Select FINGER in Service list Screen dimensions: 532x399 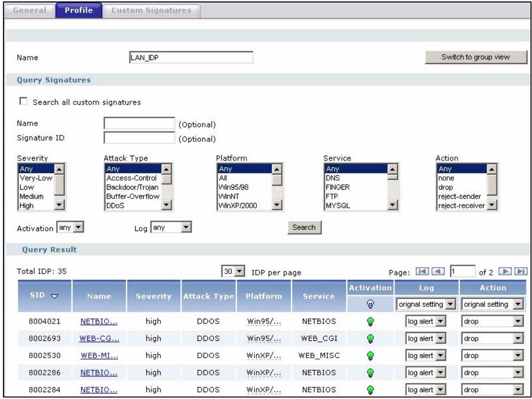click(x=355, y=187)
